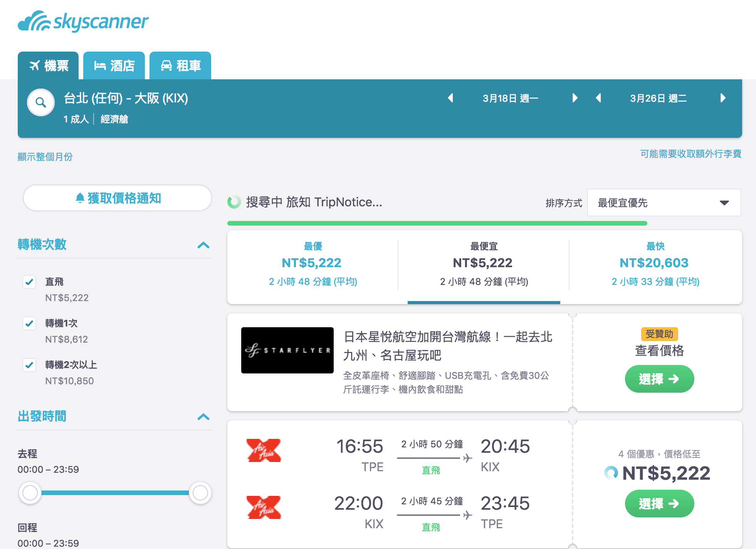Collapse the 轉機次數 filter section
This screenshot has height=549, width=756.
pos(204,245)
